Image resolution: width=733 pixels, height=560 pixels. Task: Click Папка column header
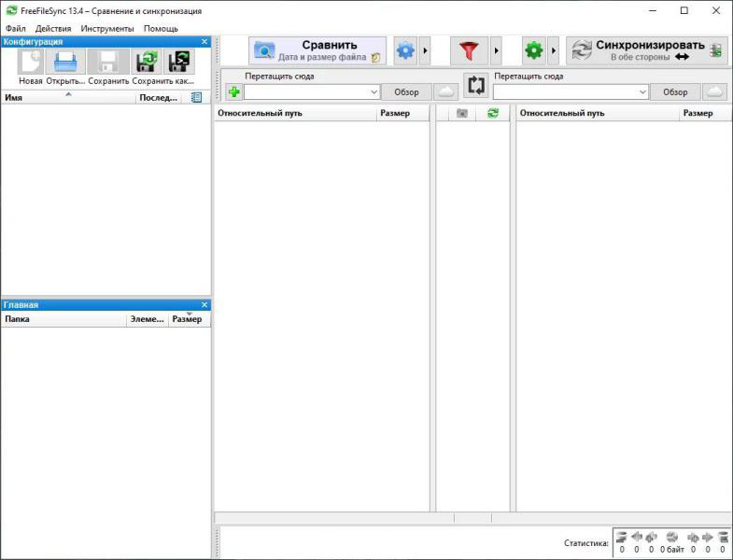63,319
